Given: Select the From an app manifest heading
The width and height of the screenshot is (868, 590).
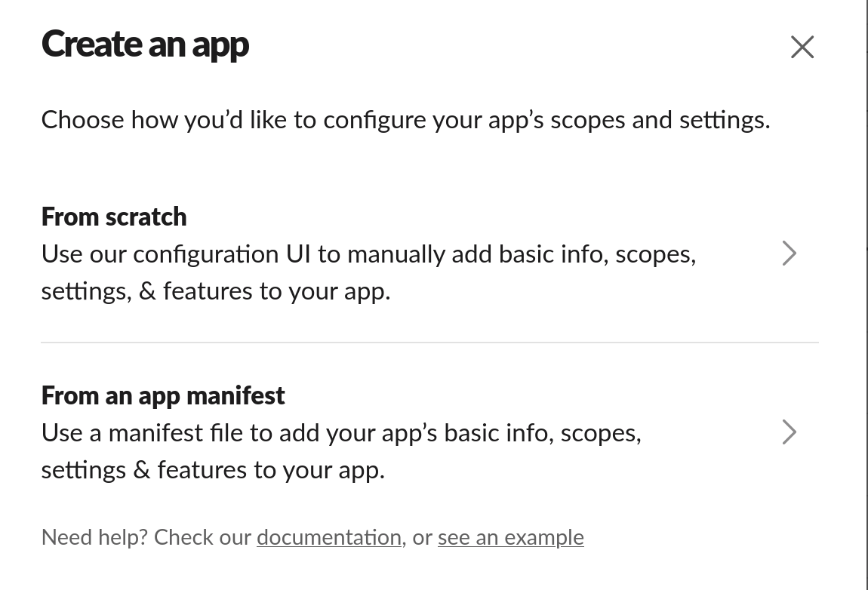Looking at the screenshot, I should pos(163,395).
